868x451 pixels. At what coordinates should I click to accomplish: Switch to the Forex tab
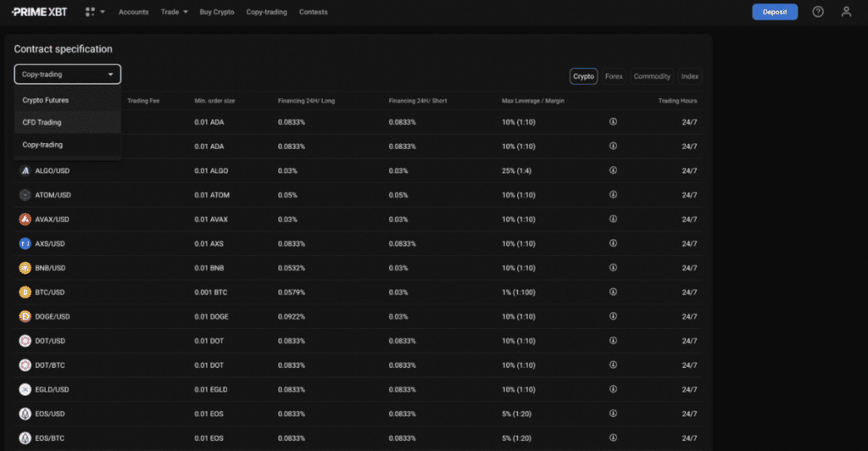click(614, 76)
